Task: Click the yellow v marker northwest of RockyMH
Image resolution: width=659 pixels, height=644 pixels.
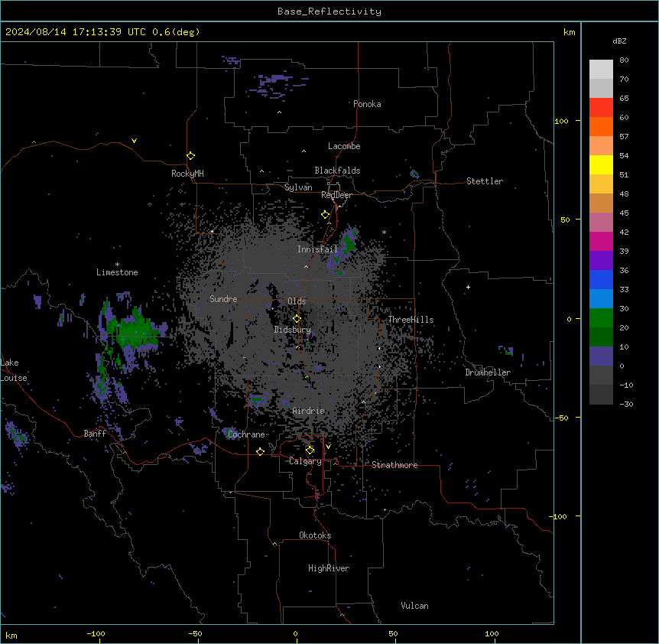Action: [134, 141]
